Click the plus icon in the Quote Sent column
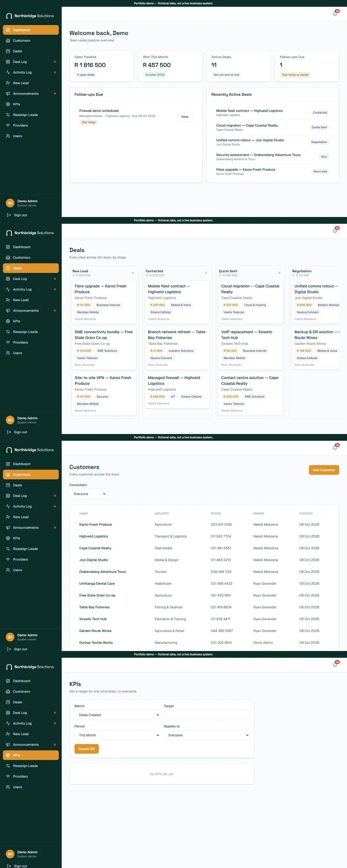This screenshot has width=347, height=868. coord(279,273)
